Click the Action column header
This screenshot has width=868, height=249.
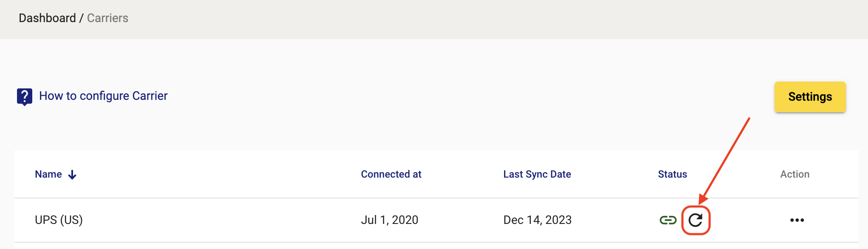(x=795, y=174)
